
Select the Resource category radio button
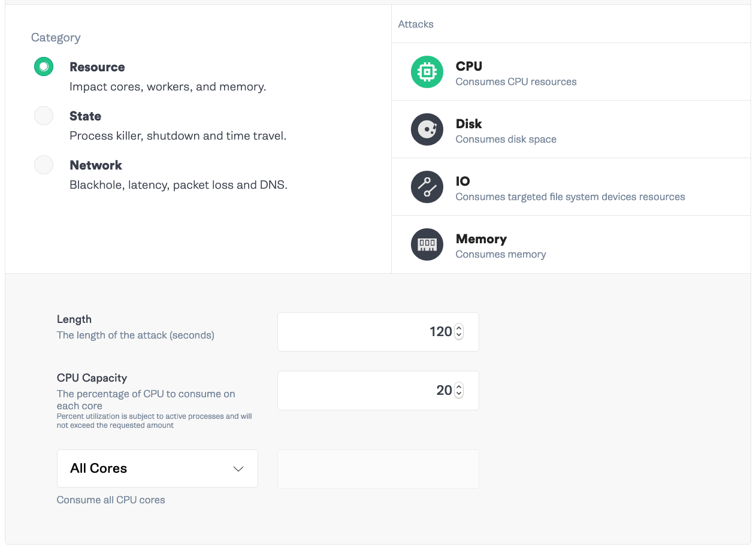point(43,67)
